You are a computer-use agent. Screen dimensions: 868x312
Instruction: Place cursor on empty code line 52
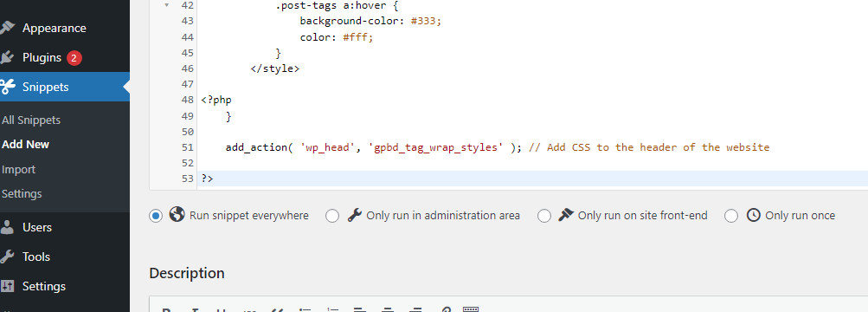[532, 163]
